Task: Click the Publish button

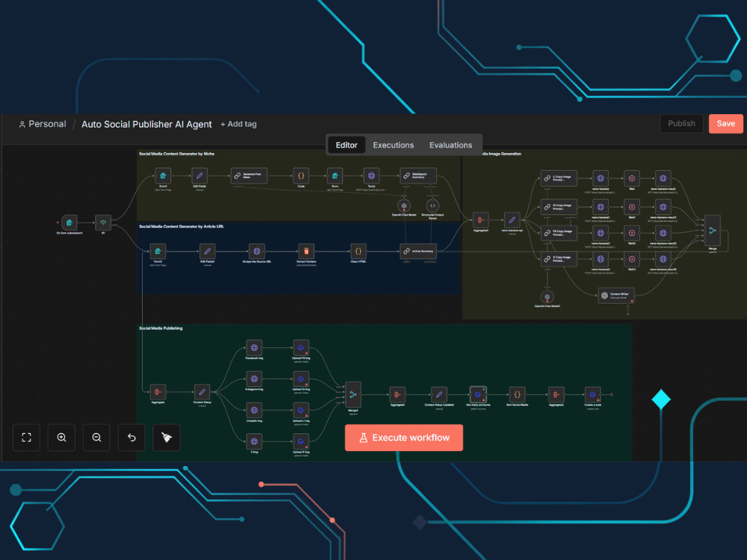Action: 681,124
